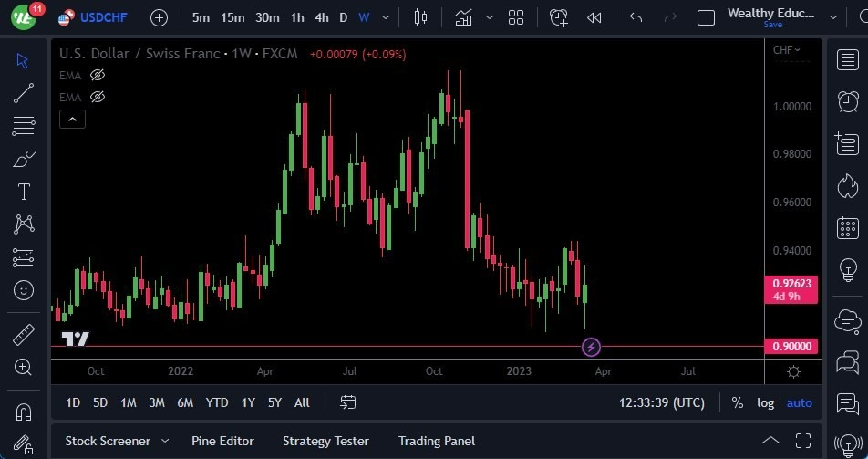
Task: Set date range to 1D
Action: point(73,402)
